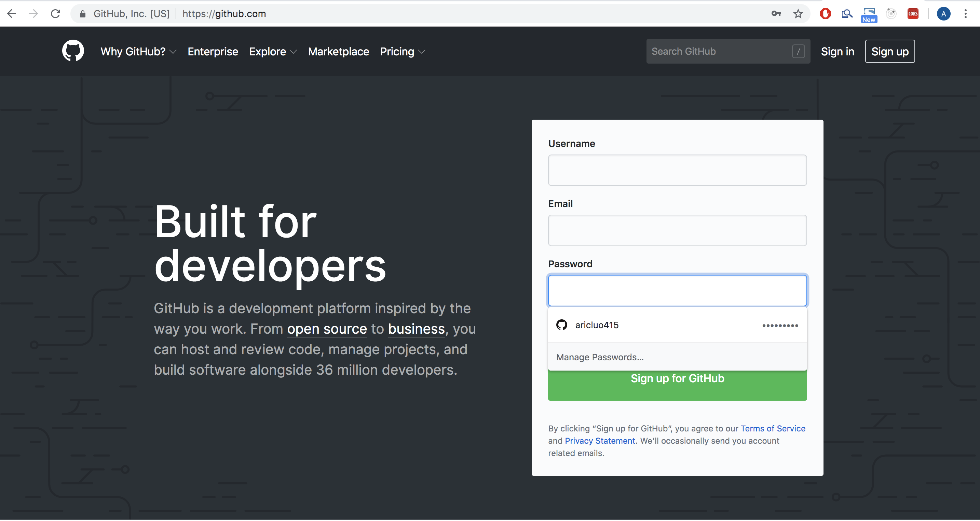The width and height of the screenshot is (980, 521).
Task: Follow the business link
Action: (x=416, y=329)
